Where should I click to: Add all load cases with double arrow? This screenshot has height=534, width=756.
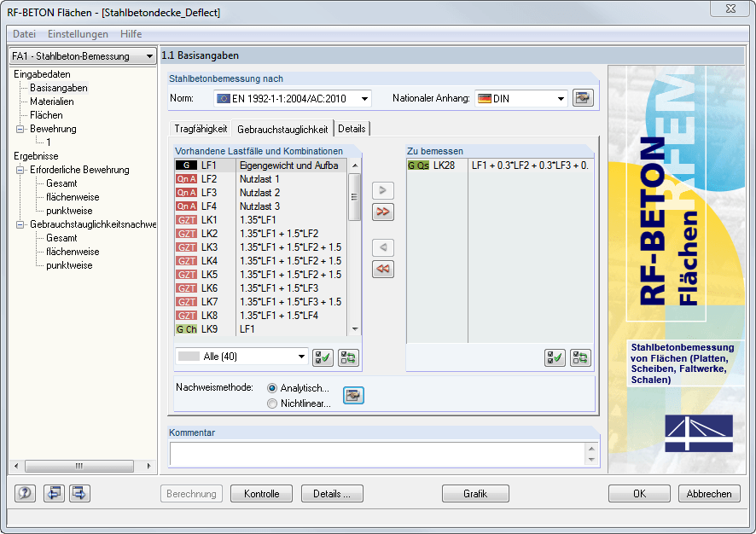point(383,212)
